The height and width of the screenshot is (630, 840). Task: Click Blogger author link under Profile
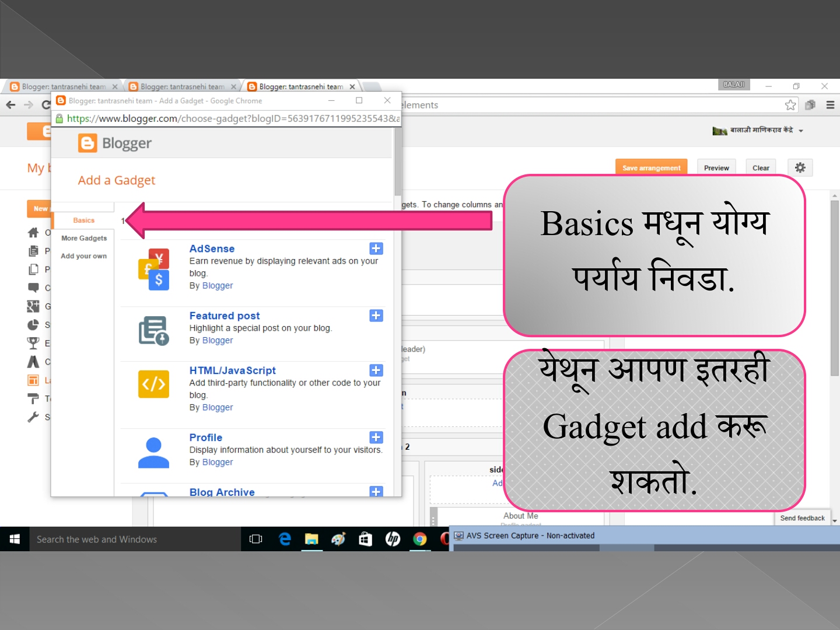(218, 463)
